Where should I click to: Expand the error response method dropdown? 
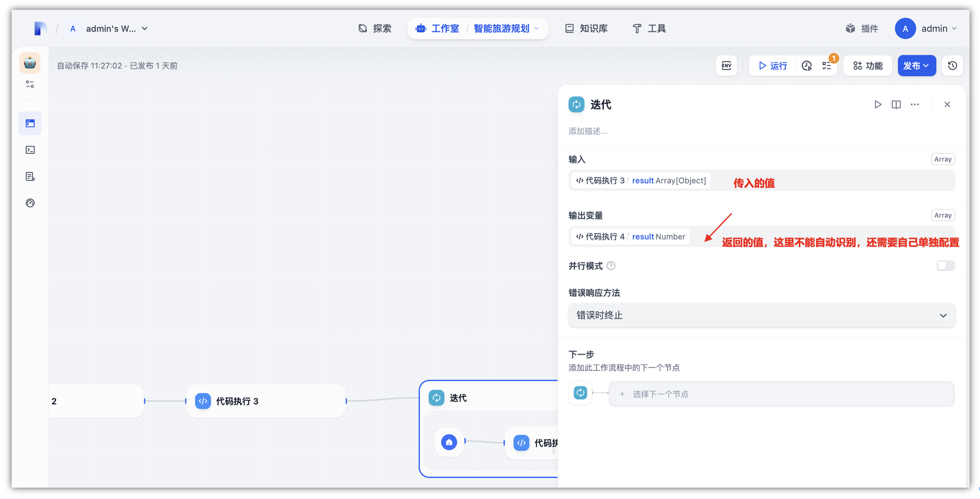(761, 315)
